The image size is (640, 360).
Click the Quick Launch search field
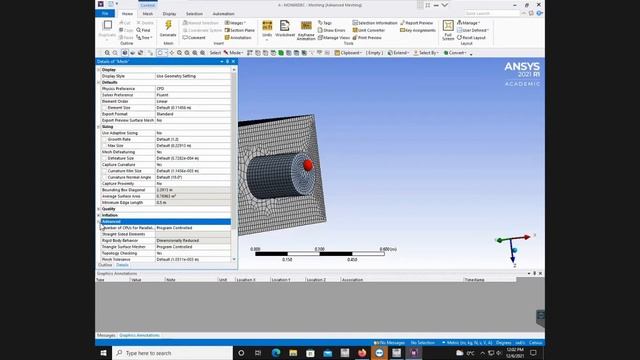[x=492, y=13]
